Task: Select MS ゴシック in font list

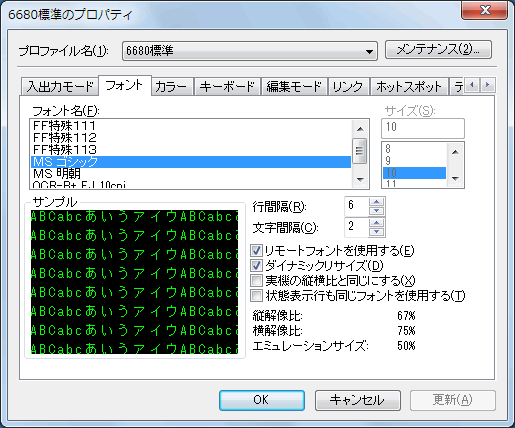Action: pyautogui.click(x=191, y=162)
